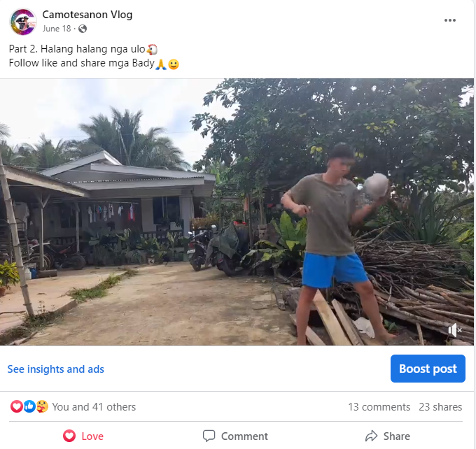This screenshot has width=476, height=449.
Task: Toggle the Love reaction on the post
Action: click(83, 436)
